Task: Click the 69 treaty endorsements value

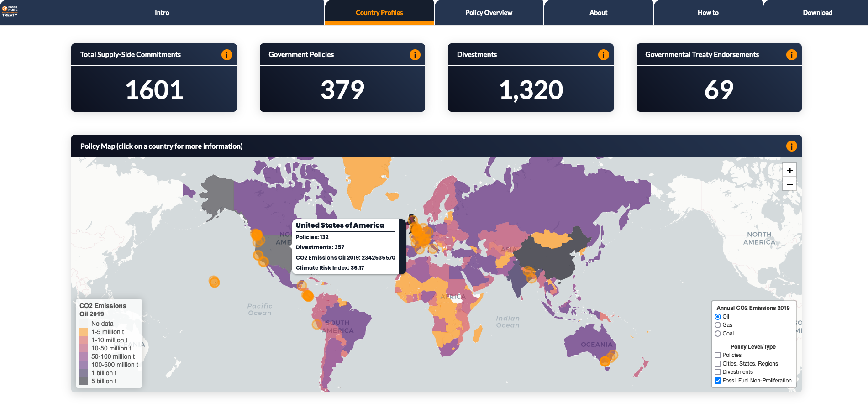Action: pyautogui.click(x=719, y=89)
